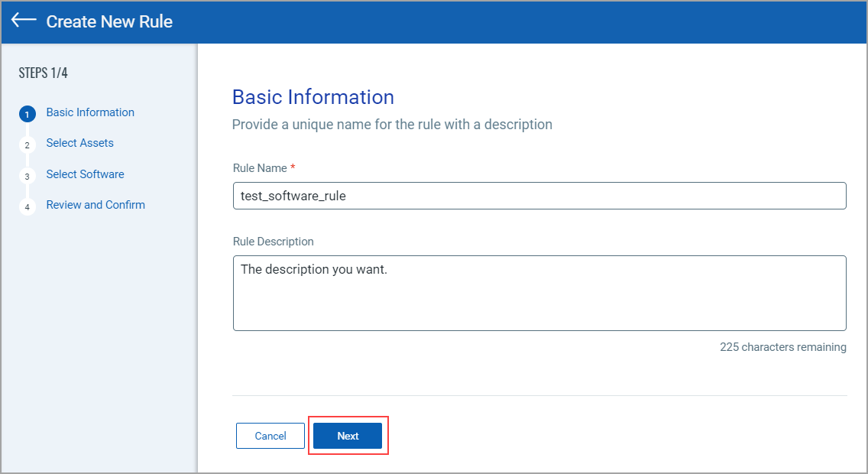Click the 'STEPS 1/4' label
Viewport: 868px width, 474px height.
44,73
